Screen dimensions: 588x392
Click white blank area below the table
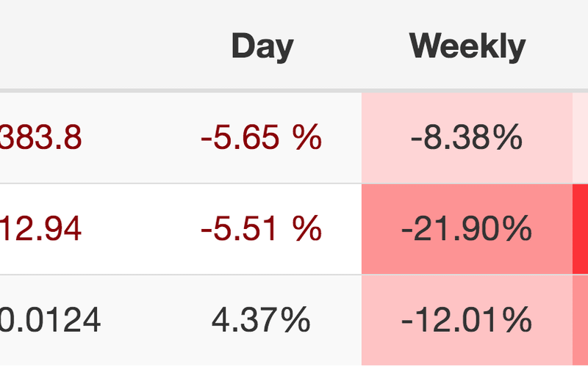[294, 379]
